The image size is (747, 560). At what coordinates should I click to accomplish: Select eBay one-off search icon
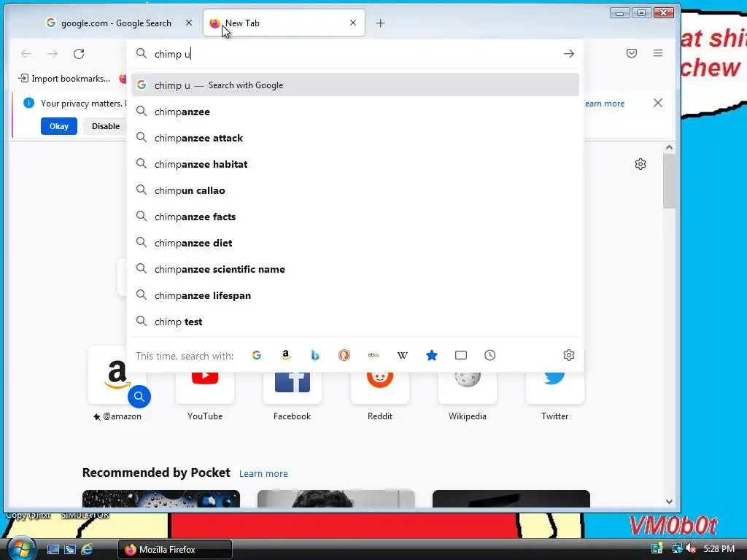coord(373,355)
